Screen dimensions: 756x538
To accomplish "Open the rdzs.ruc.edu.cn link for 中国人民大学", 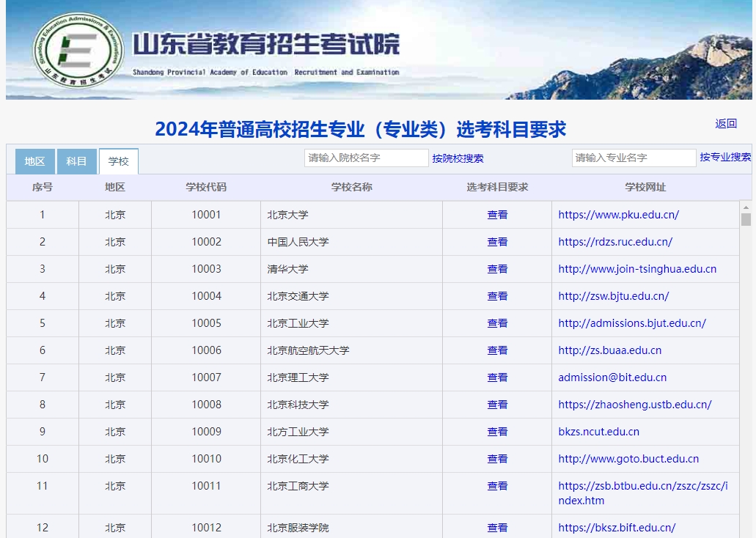I will pyautogui.click(x=617, y=242).
